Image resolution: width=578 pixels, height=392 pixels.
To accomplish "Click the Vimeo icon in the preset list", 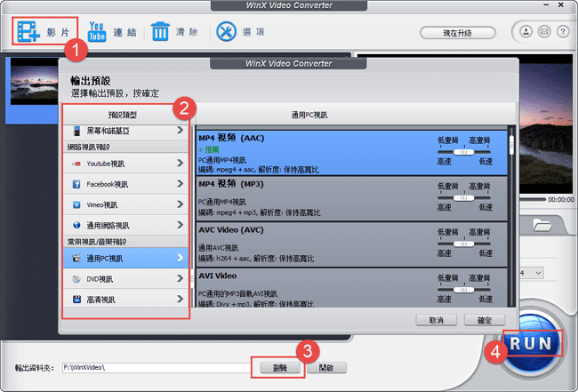I will click(76, 204).
